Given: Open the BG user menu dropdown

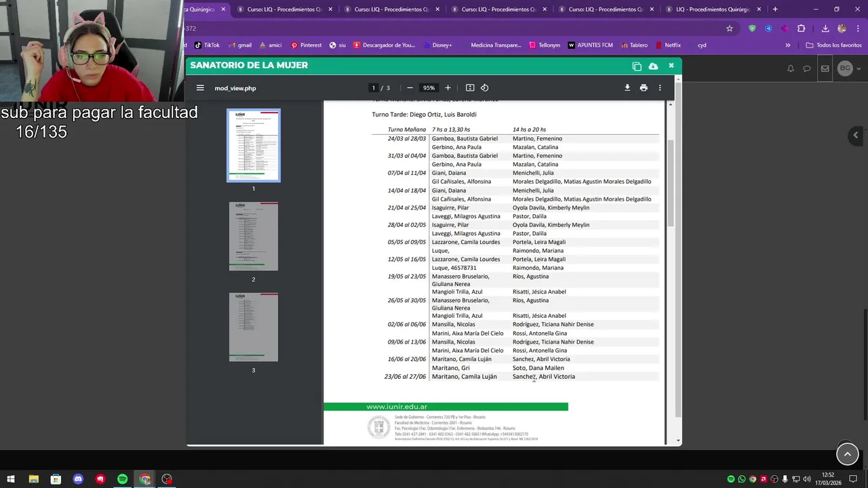Looking at the screenshot, I should (x=850, y=68).
